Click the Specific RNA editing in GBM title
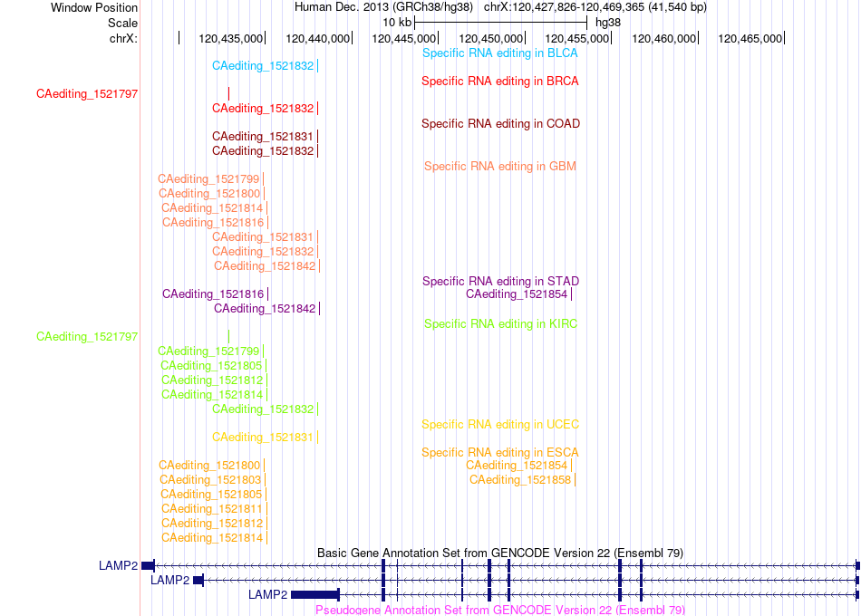 pos(499,167)
